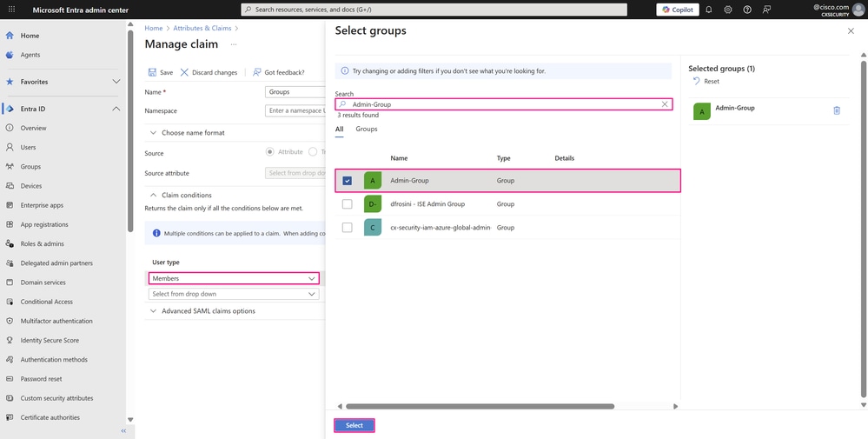Open the second Select from drop down
Image resolution: width=868 pixels, height=439 pixels.
235,294
